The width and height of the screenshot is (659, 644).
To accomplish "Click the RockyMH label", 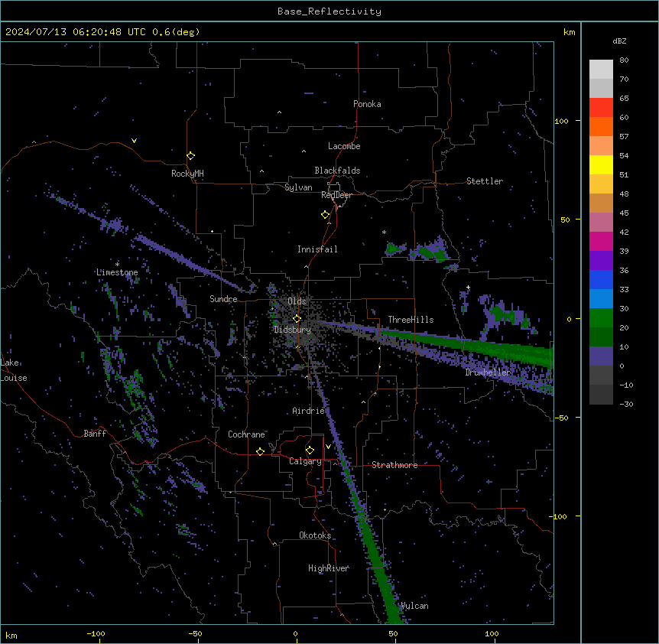I will (x=187, y=174).
